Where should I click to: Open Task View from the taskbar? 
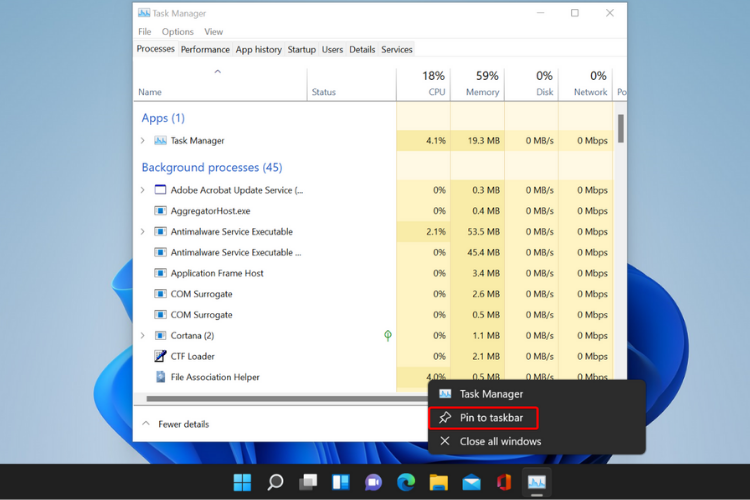308,482
